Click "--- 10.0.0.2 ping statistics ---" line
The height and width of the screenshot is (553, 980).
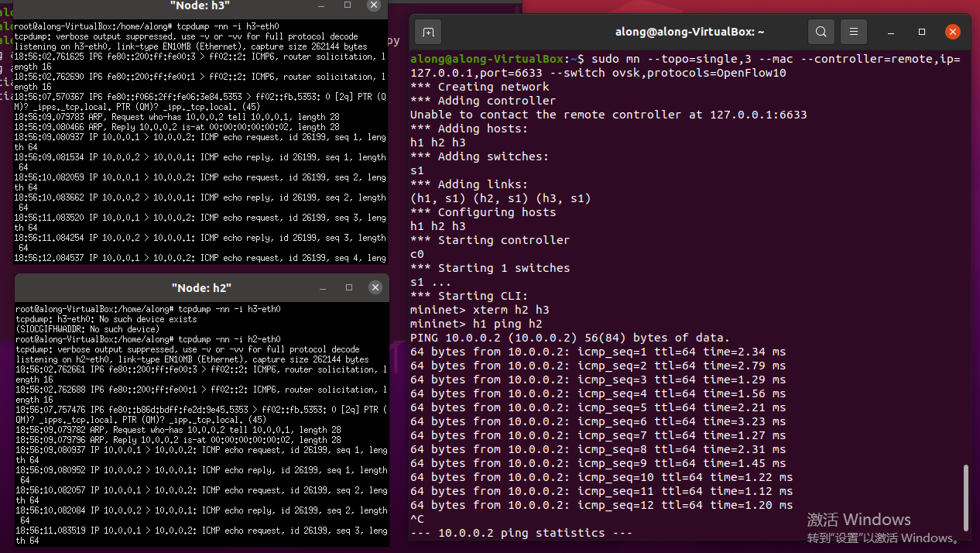pyautogui.click(x=521, y=533)
